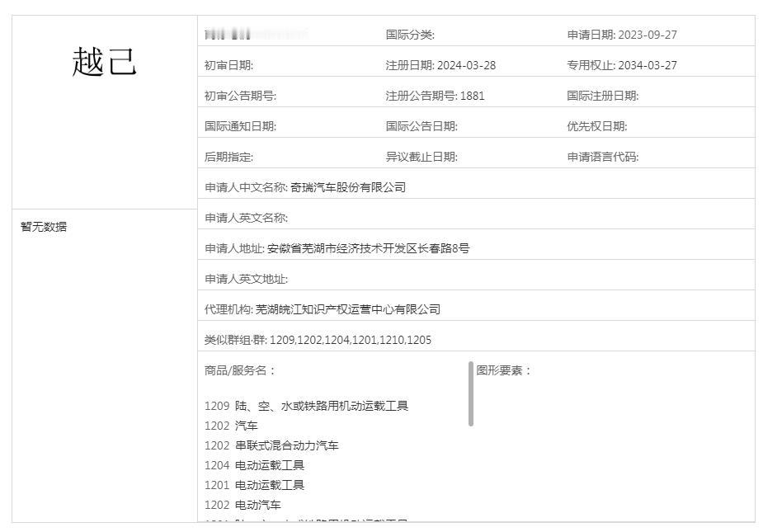Select row 1202 汽车
The width and height of the screenshot is (763, 532).
click(x=231, y=426)
